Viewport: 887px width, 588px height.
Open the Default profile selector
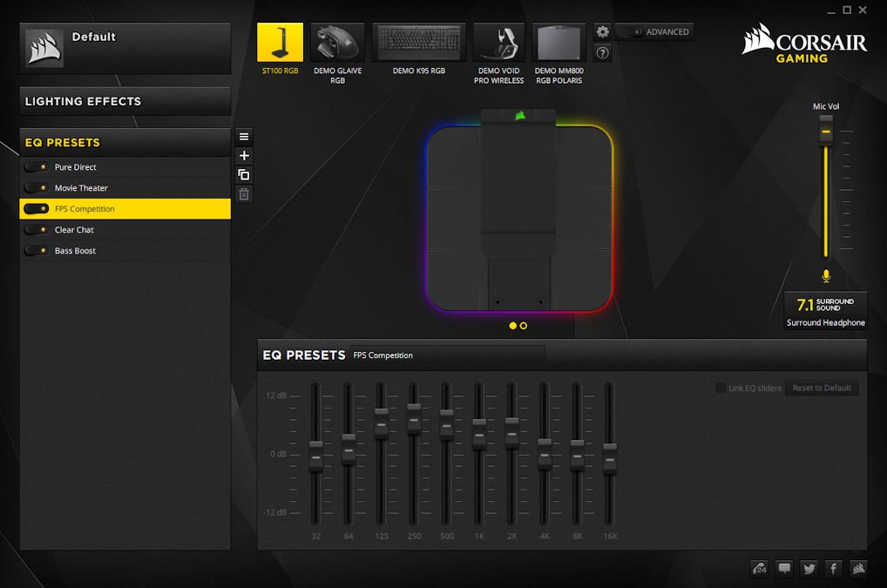click(125, 49)
